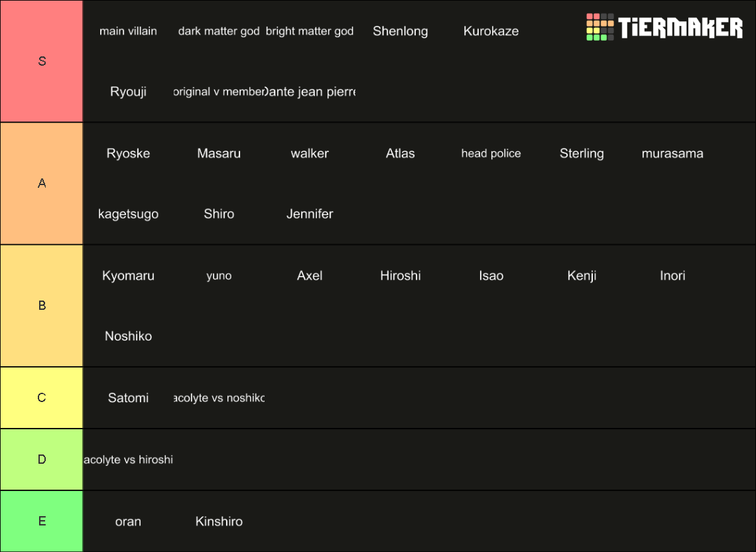
Task: Click the 'dark matter god' tile
Action: [219, 31]
